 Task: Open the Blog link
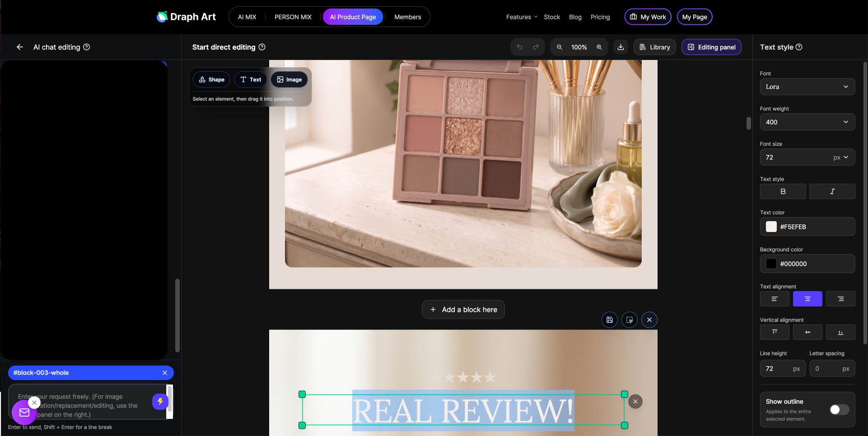coord(575,17)
